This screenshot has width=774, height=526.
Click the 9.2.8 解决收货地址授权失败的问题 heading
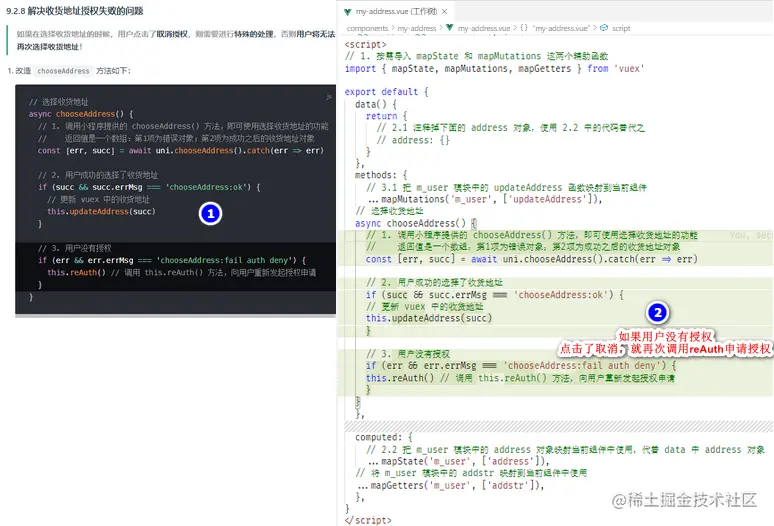[x=75, y=10]
